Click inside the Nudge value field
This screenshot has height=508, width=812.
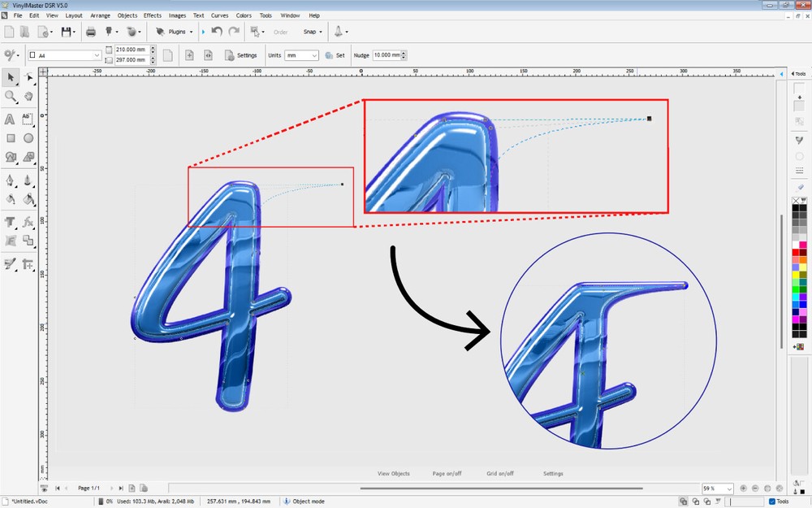click(x=388, y=55)
